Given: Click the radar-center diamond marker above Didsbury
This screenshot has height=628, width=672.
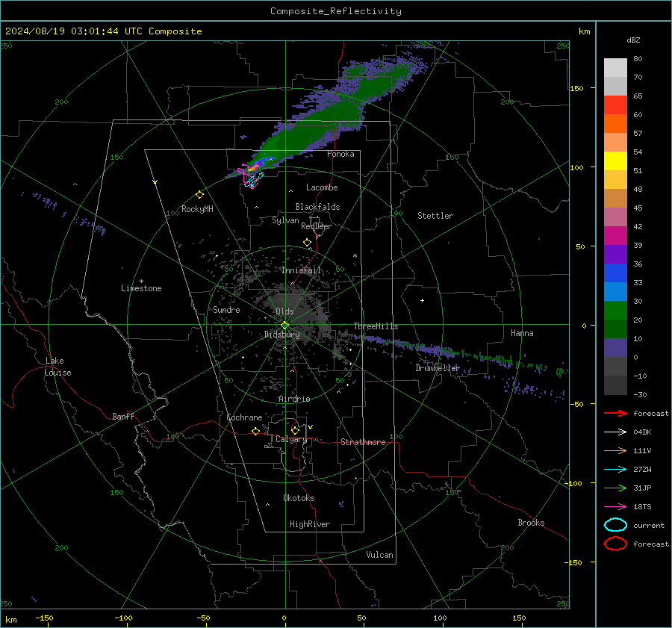Looking at the screenshot, I should pyautogui.click(x=284, y=326).
